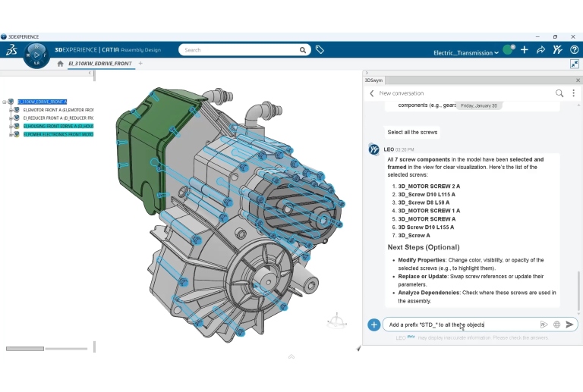Toggle the fullscreen expand icon
Image resolution: width=583 pixels, height=392 pixels.
click(x=575, y=64)
